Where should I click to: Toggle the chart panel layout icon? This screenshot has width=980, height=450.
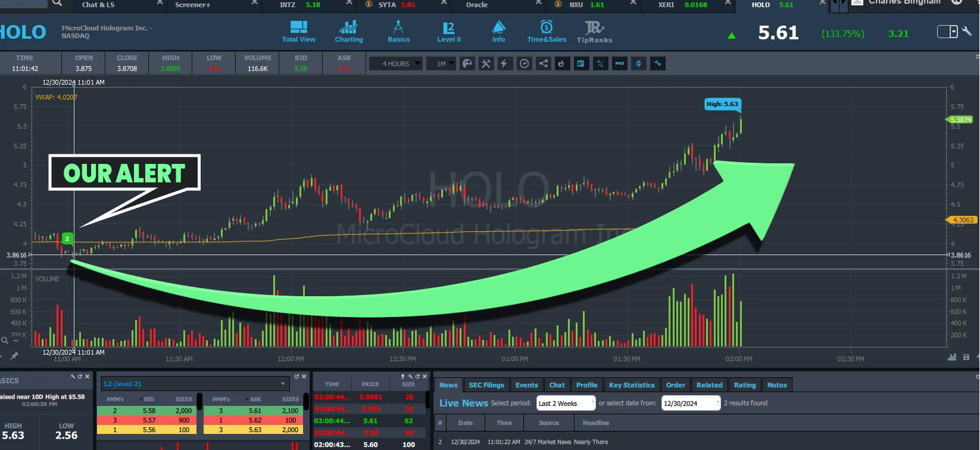580,64
